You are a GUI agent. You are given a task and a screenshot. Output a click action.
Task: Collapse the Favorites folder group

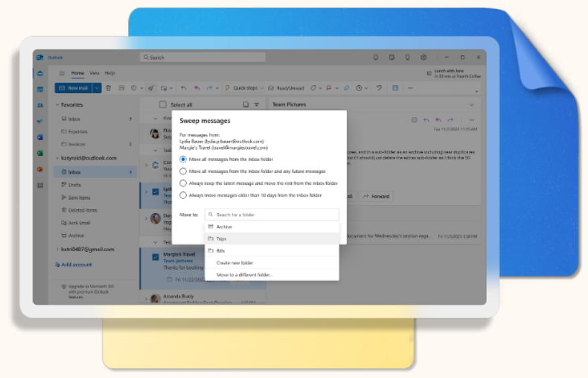[x=58, y=105]
